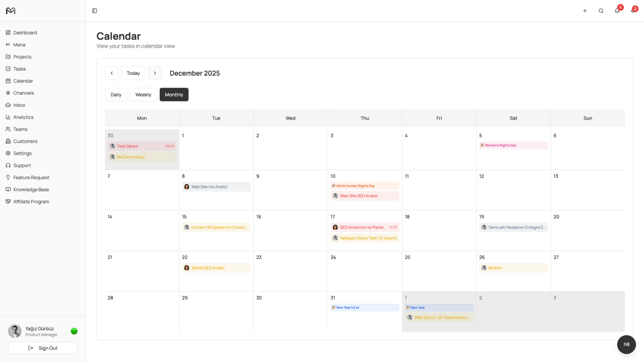644x362 pixels.
Task: Switch to Weekly view
Action: point(143,95)
